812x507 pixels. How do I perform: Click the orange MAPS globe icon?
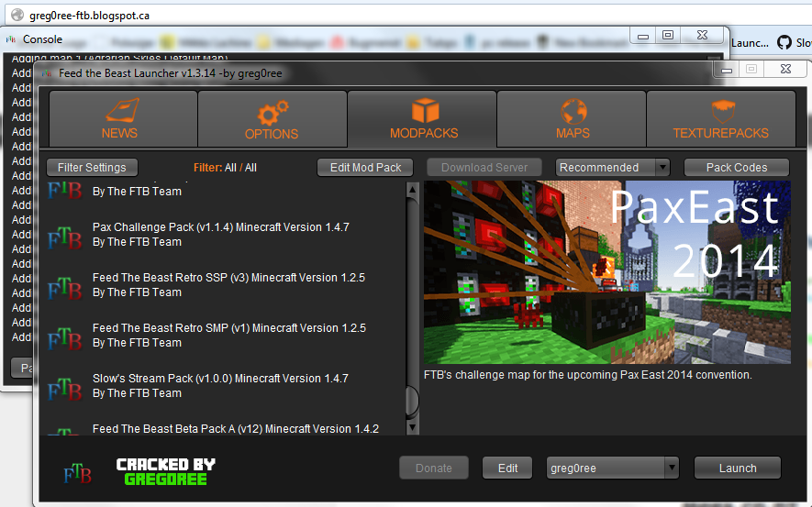(x=573, y=111)
